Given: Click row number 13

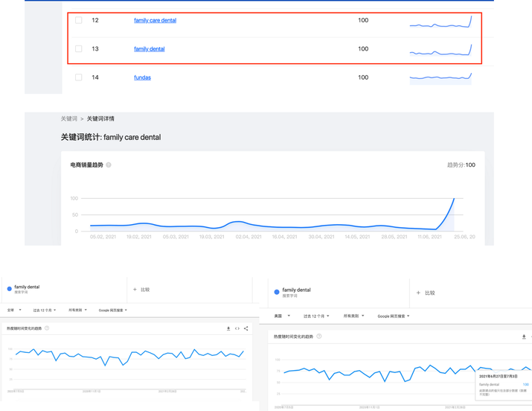Looking at the screenshot, I should coord(95,49).
